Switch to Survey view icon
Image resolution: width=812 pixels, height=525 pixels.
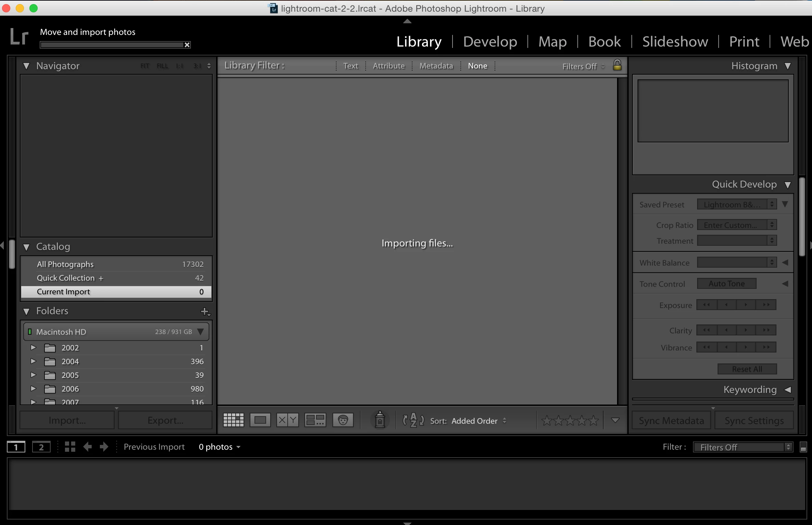[315, 420]
